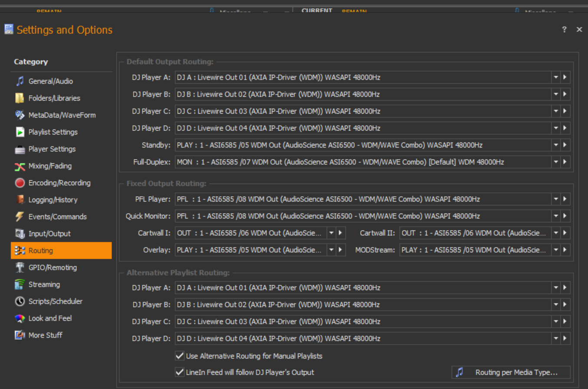Click the help question mark icon

[x=564, y=30]
